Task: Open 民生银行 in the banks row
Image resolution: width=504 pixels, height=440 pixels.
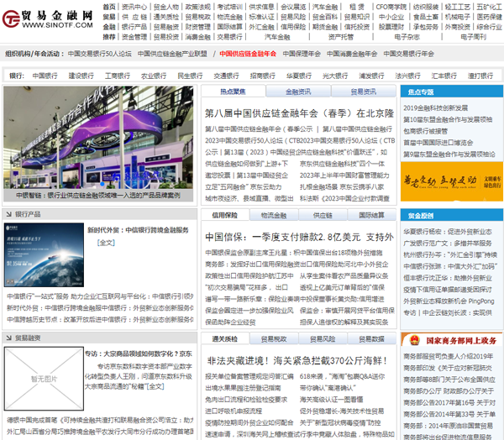Action: click(191, 76)
